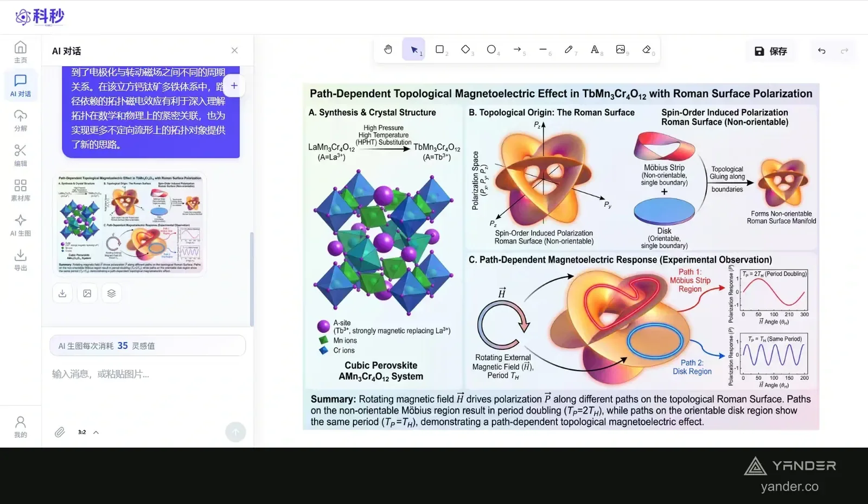Redo the canvas action

pyautogui.click(x=844, y=51)
